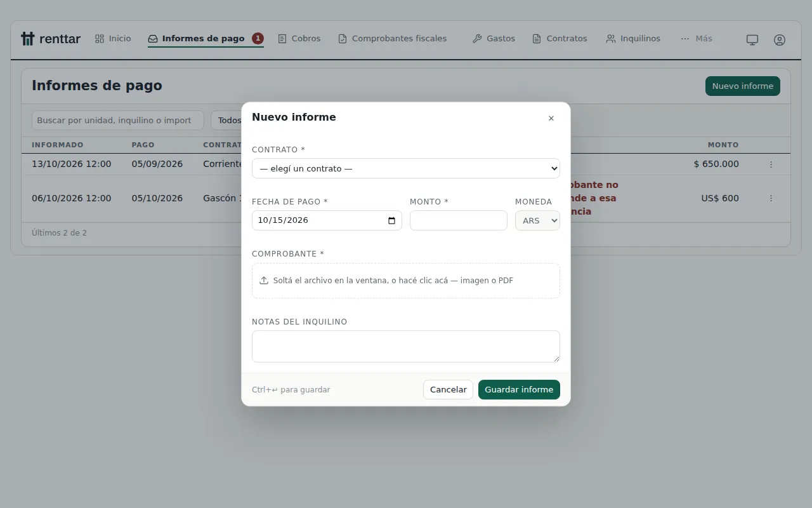Focus the search by unidad field
Screen dimensions: 812x508
(x=118, y=120)
